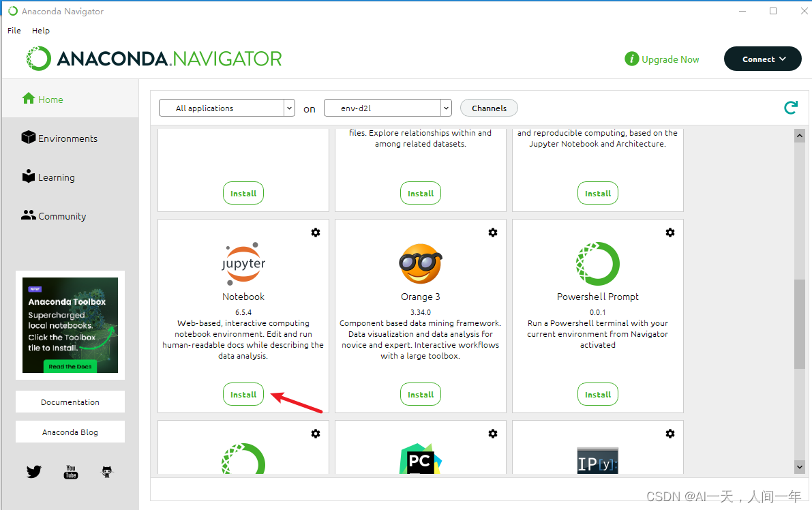Click the 'Notebook' tile title
The width and height of the screenshot is (812, 510).
click(x=243, y=297)
